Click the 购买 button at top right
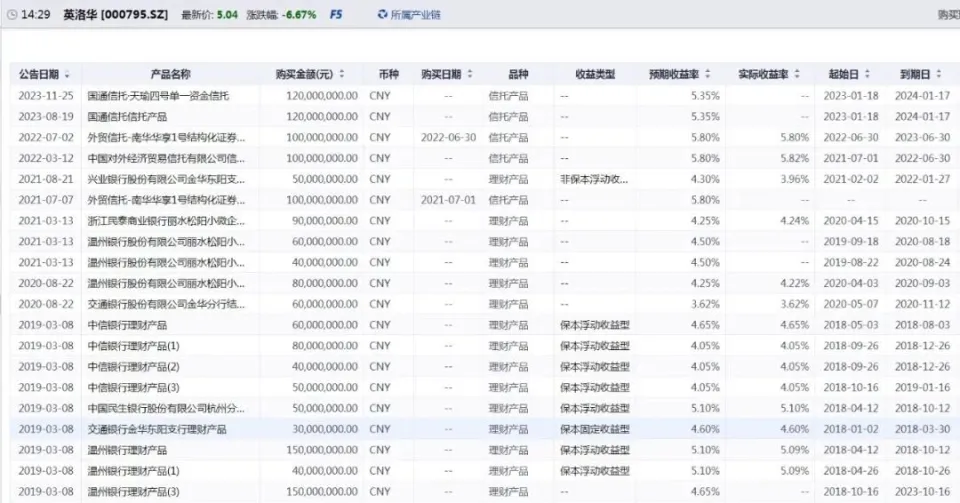960x503 pixels. 947,15
